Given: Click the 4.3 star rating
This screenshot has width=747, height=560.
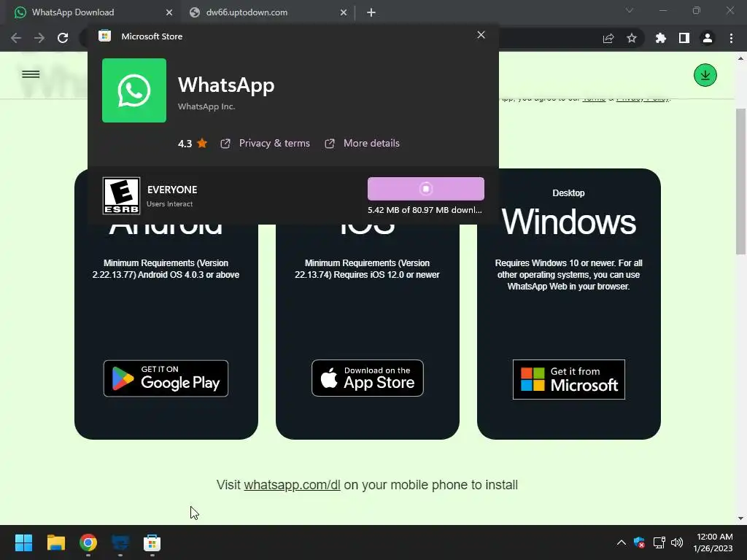Looking at the screenshot, I should coord(193,144).
